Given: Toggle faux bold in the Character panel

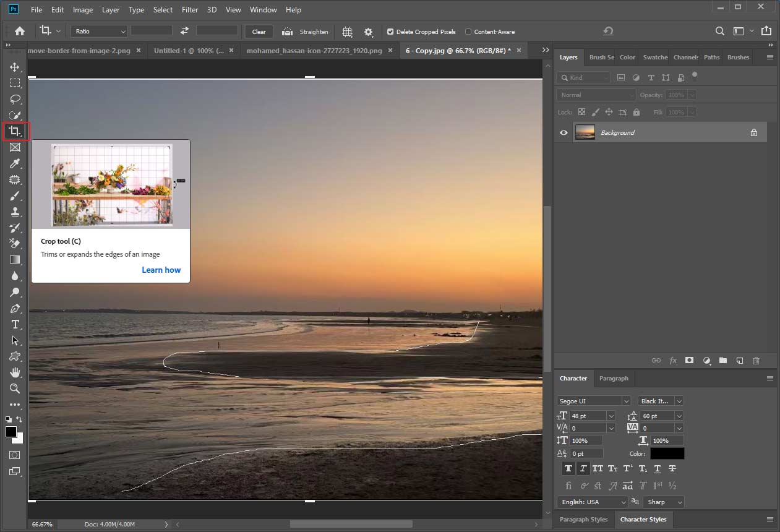Looking at the screenshot, I should [568, 468].
